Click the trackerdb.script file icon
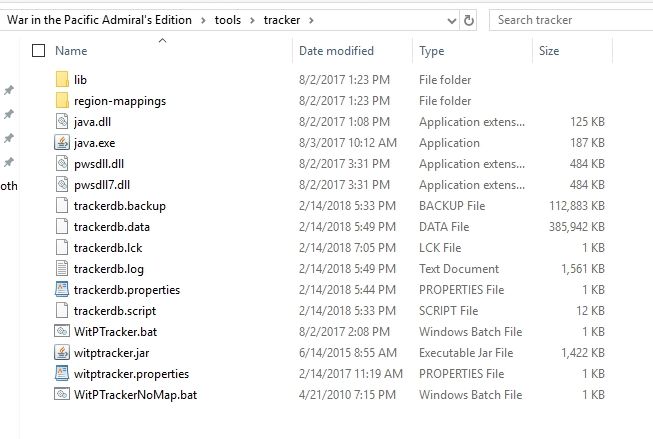Viewport: 653px width, 439px height. point(62,310)
